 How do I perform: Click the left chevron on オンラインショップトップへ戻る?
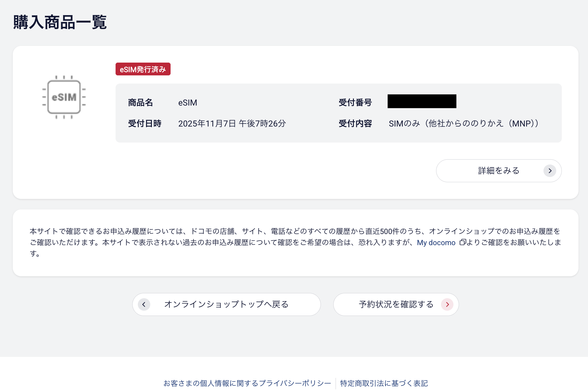coord(144,304)
